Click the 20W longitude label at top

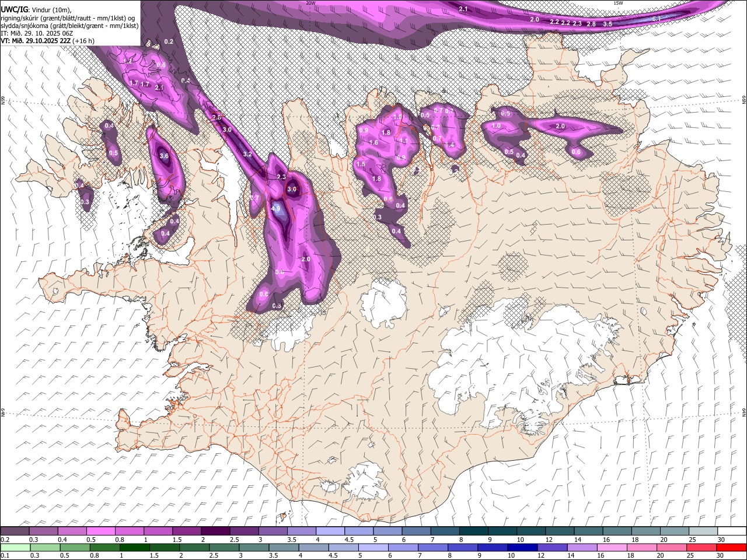click(x=310, y=3)
